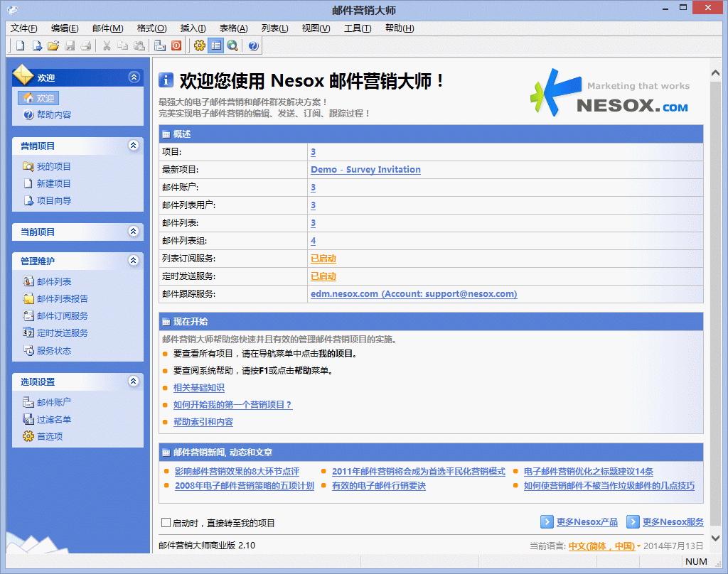Click the New blank document toolbar icon
The image size is (728, 574).
[21, 45]
